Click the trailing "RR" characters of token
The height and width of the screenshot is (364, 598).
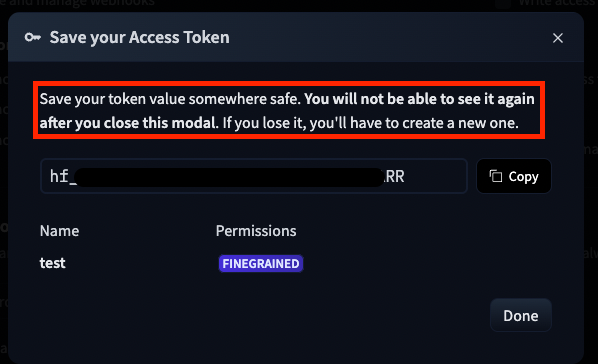click(395, 177)
